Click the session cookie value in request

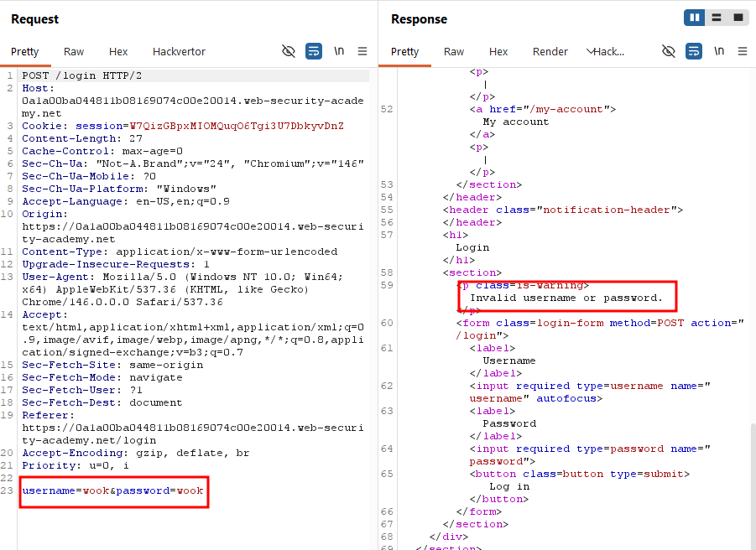point(237,127)
